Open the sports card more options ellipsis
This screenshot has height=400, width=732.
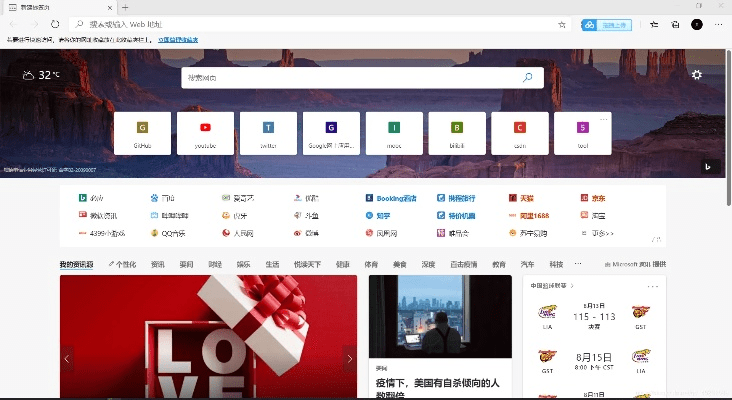point(653,286)
